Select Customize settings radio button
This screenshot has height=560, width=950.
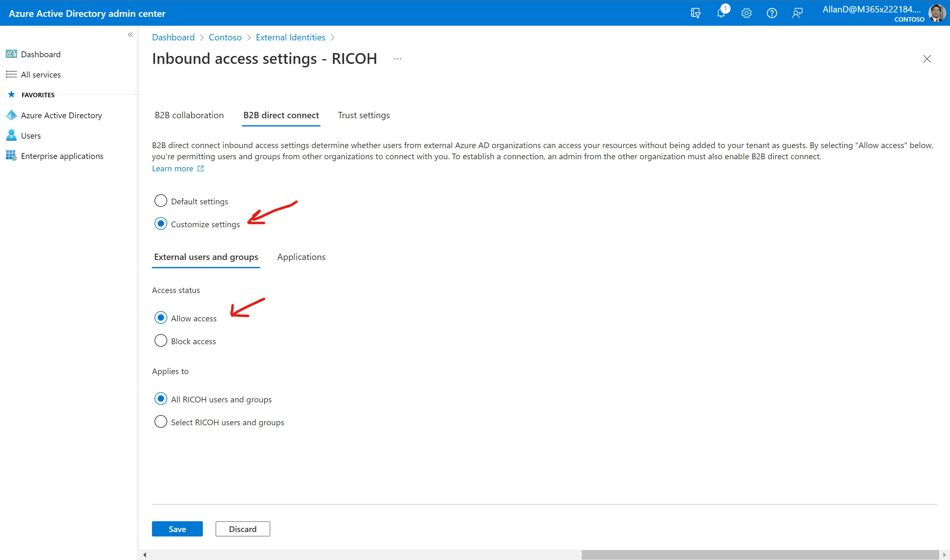click(161, 224)
